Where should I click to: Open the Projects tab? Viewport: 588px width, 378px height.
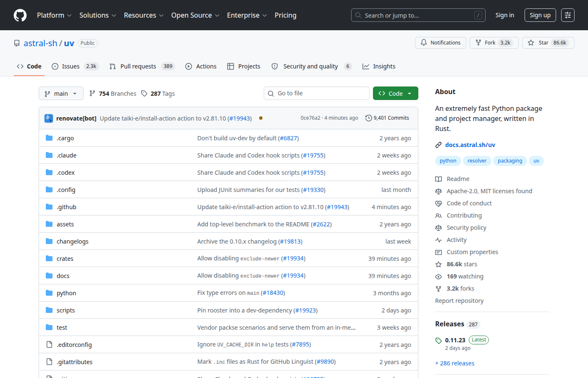point(244,66)
